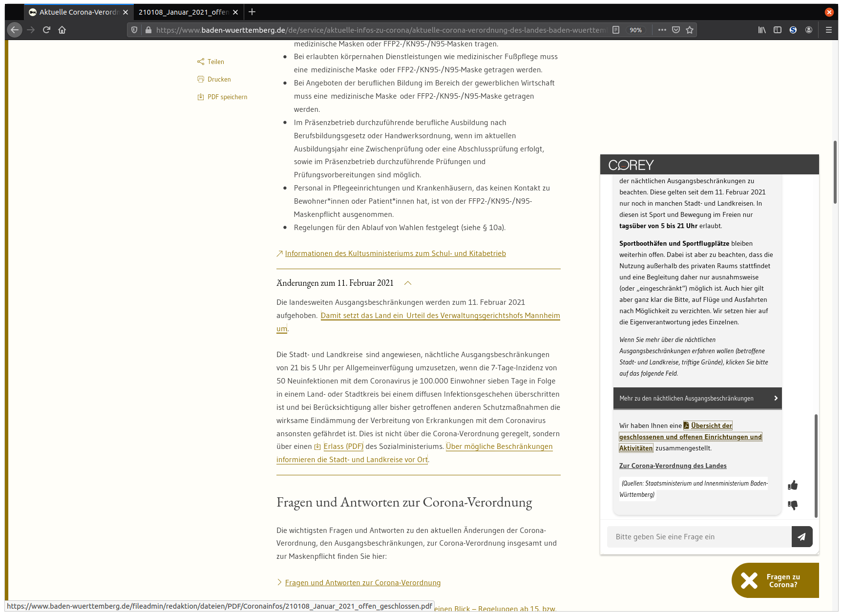Image resolution: width=843 pixels, height=616 pixels.
Task: Bookmark this page with star
Action: [x=690, y=30]
